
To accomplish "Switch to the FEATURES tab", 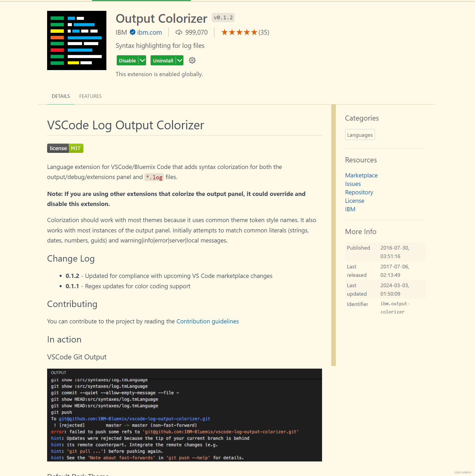I will click(x=90, y=96).
